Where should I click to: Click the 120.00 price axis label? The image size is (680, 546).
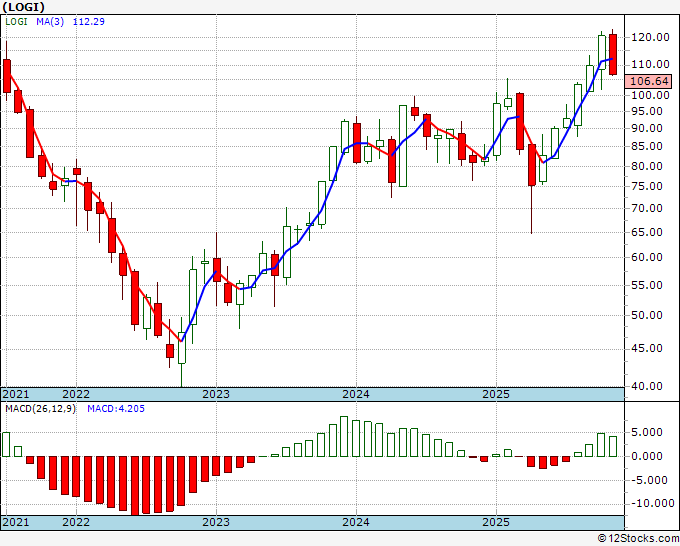(x=650, y=37)
